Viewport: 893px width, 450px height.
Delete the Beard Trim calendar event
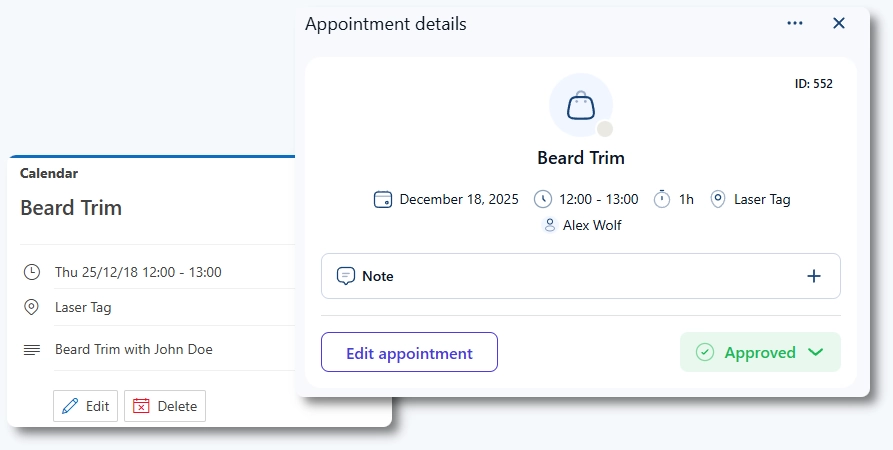pos(165,406)
